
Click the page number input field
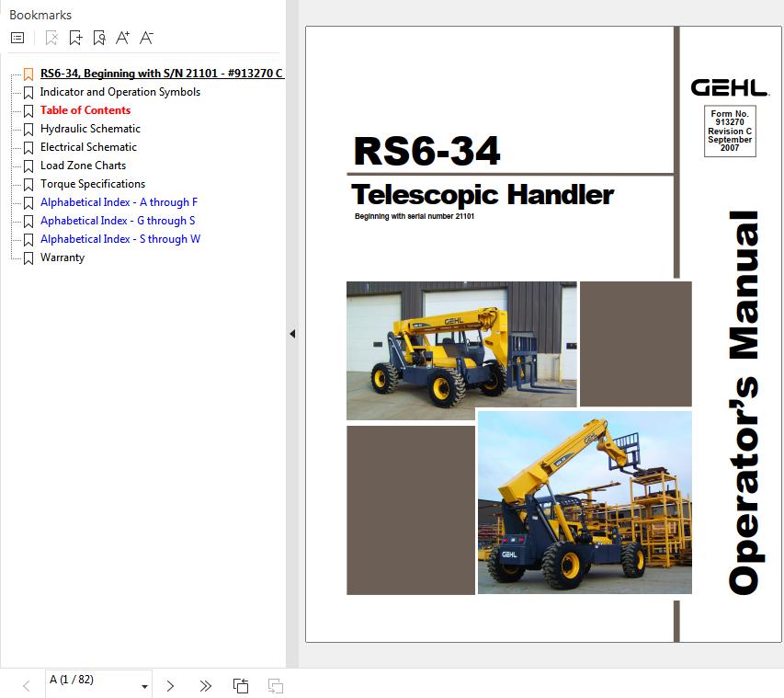click(x=90, y=681)
